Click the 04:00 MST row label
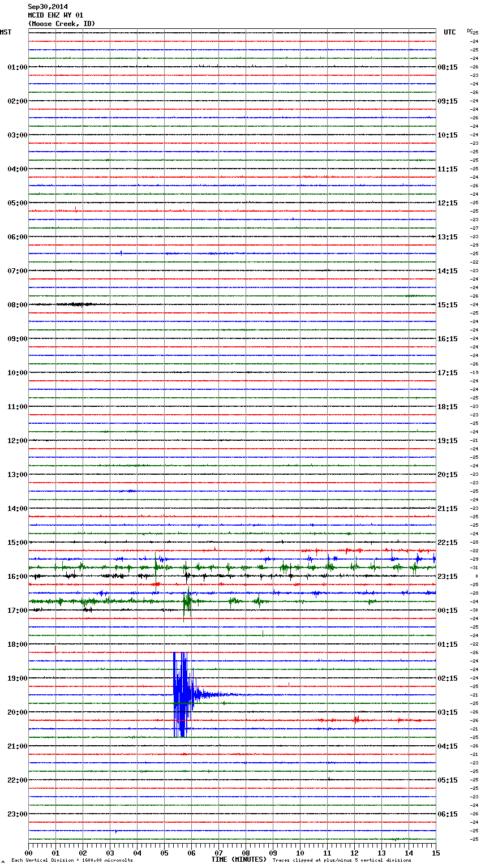Screen dimensions: 481x868 click(18, 169)
